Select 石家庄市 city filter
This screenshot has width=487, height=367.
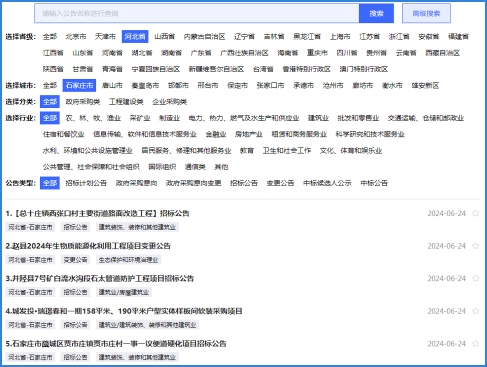[79, 85]
